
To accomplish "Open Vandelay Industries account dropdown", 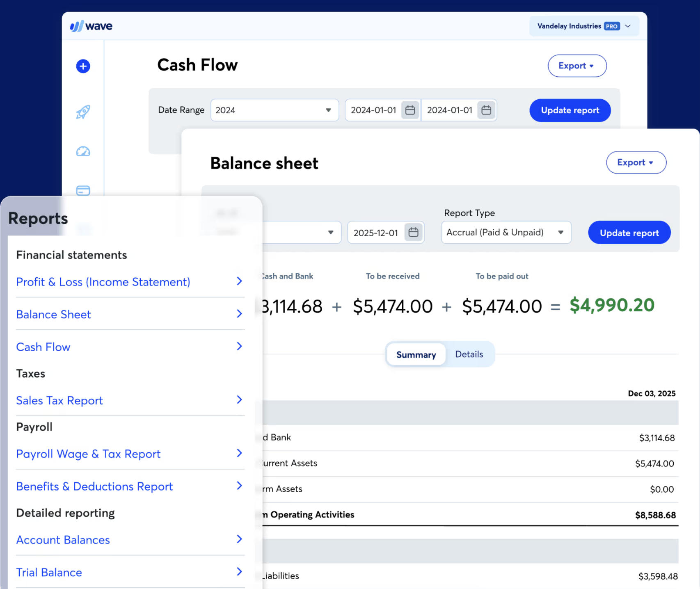I will point(584,26).
